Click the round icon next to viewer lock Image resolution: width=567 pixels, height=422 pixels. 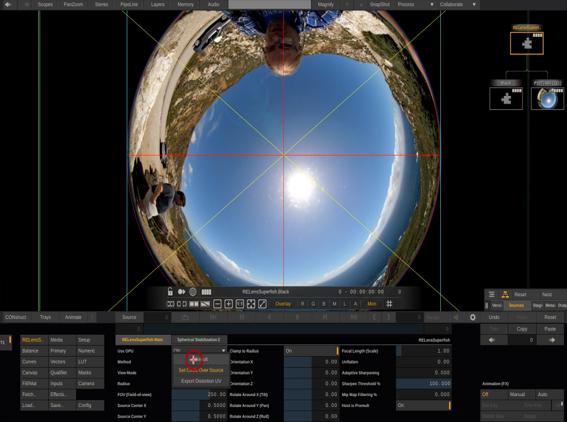(x=193, y=292)
